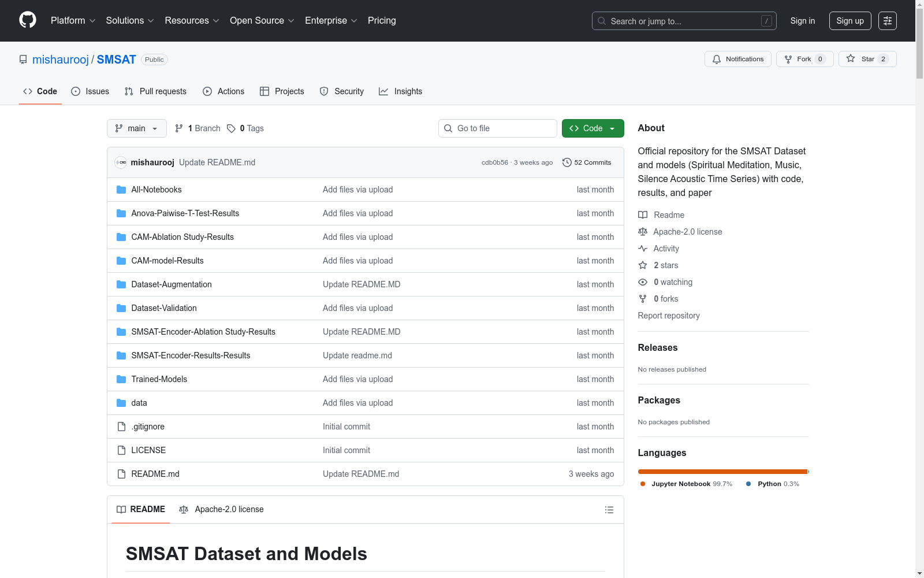Open the main branch selector dropdown
The width and height of the screenshot is (924, 578).
[137, 128]
